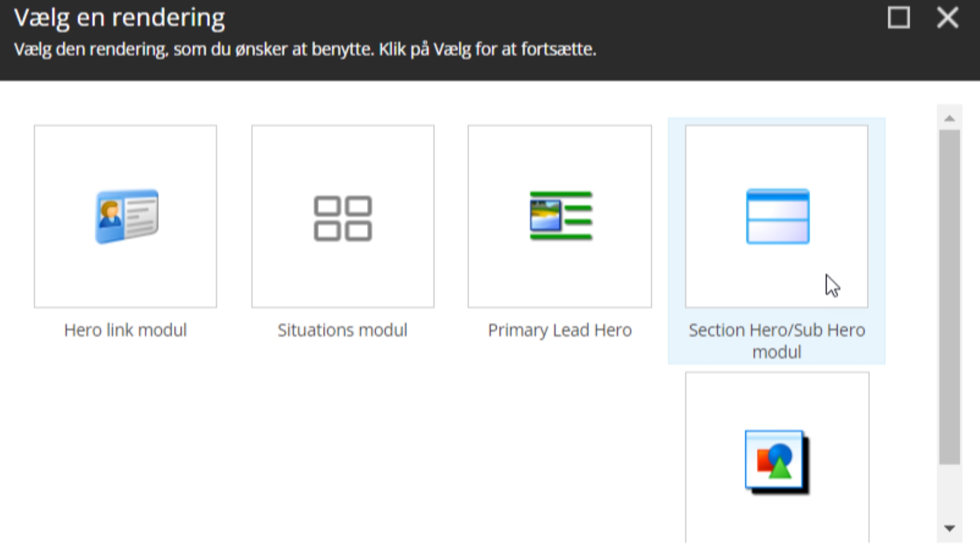This screenshot has height=551, width=980.
Task: Close the Vælg en rendering dialog
Action: point(947,18)
